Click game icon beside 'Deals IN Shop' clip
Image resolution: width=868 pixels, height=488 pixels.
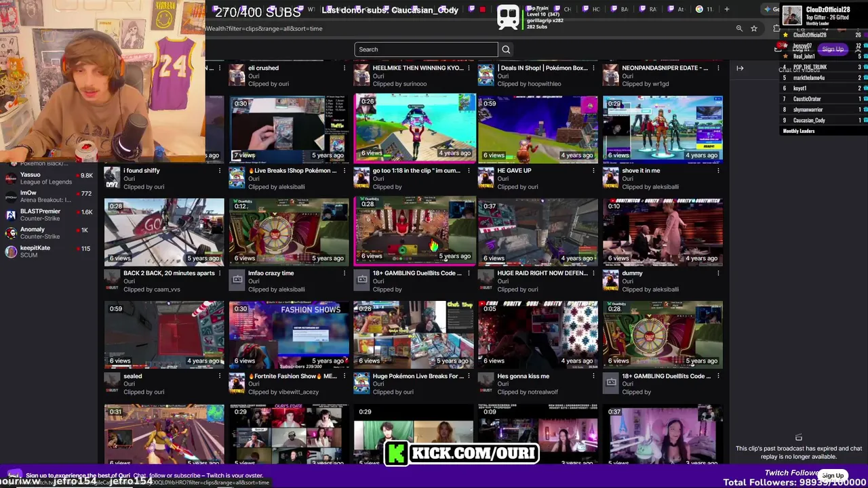coord(486,76)
